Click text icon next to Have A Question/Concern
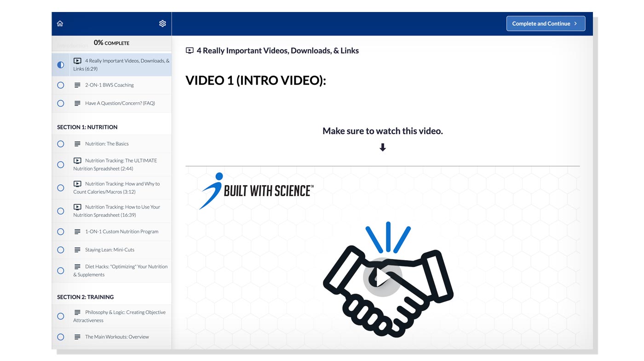This screenshot has width=644, height=361. 77,104
